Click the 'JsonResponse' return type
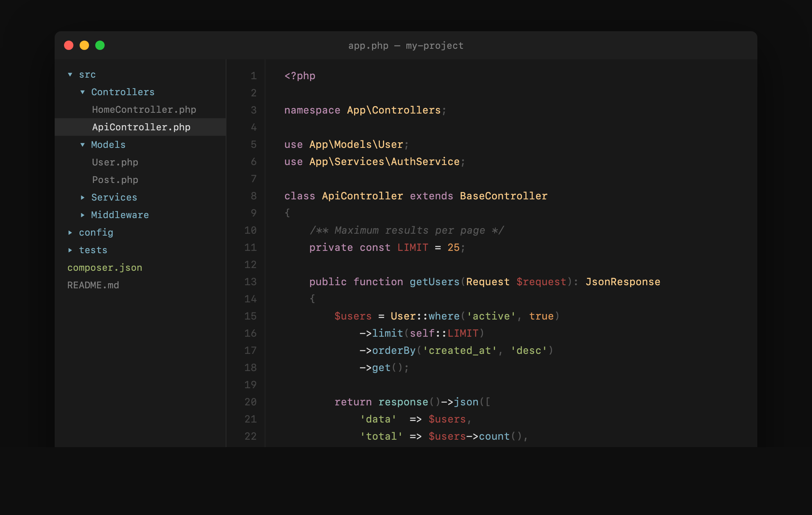 pyautogui.click(x=623, y=282)
